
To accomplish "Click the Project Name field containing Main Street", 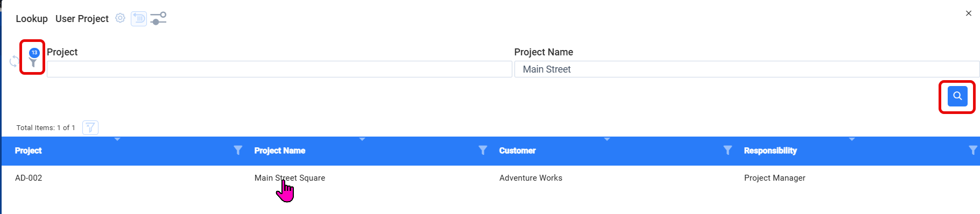I will 747,69.
